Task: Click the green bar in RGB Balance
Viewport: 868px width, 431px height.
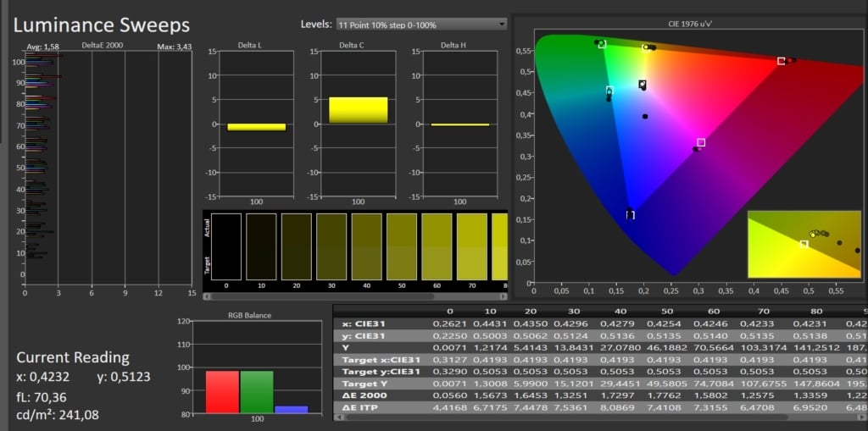Action: point(256,392)
